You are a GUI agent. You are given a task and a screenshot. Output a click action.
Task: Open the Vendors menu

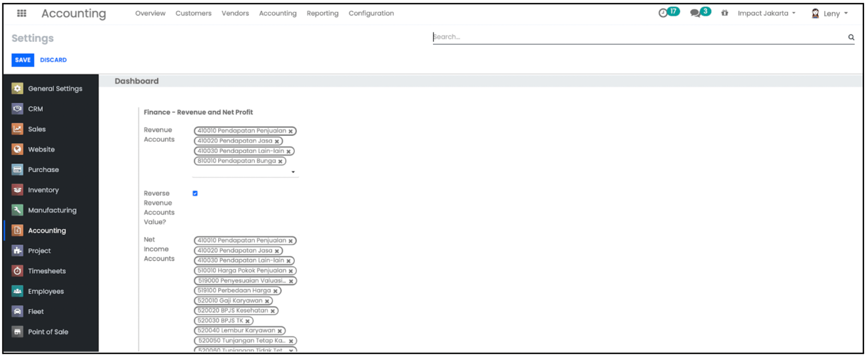[235, 13]
